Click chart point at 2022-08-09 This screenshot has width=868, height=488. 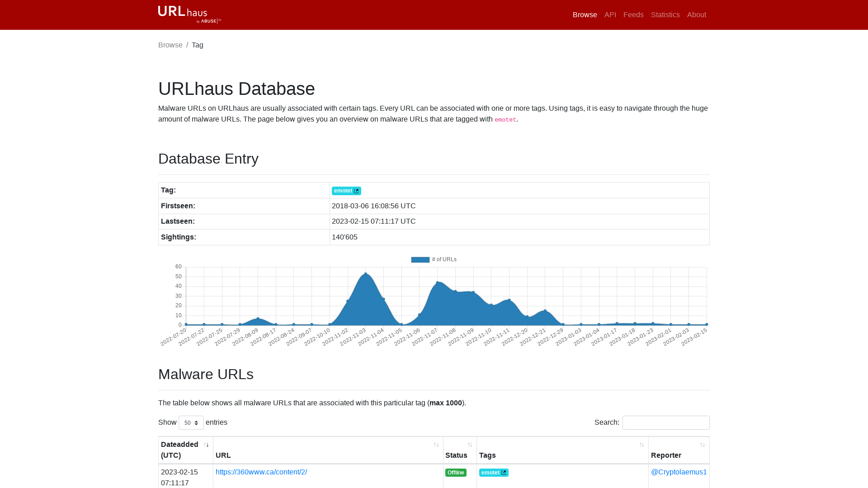(x=258, y=319)
